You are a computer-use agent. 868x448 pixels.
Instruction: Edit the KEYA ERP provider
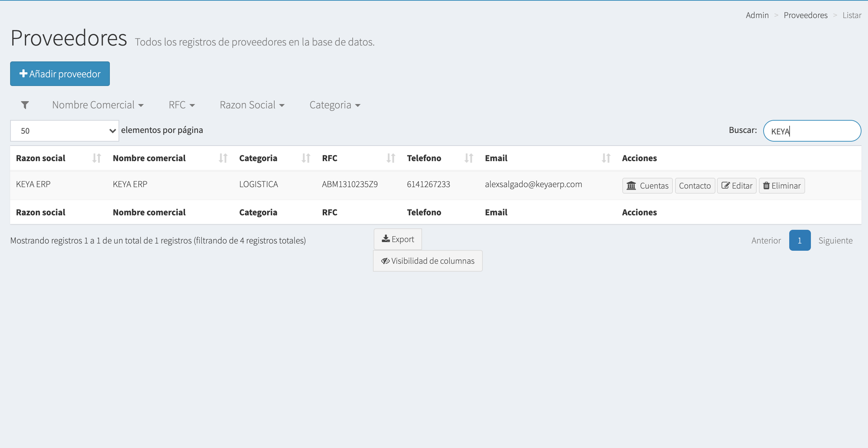coord(736,186)
